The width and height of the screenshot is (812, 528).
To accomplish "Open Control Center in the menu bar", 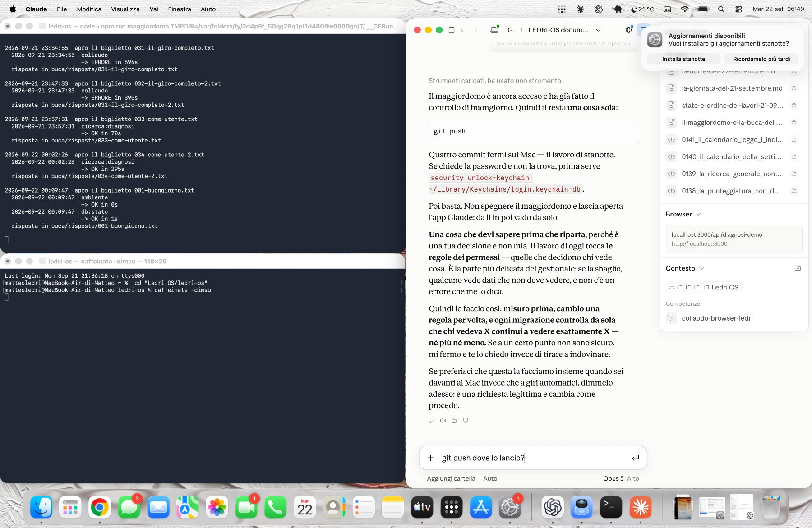I will [x=738, y=9].
